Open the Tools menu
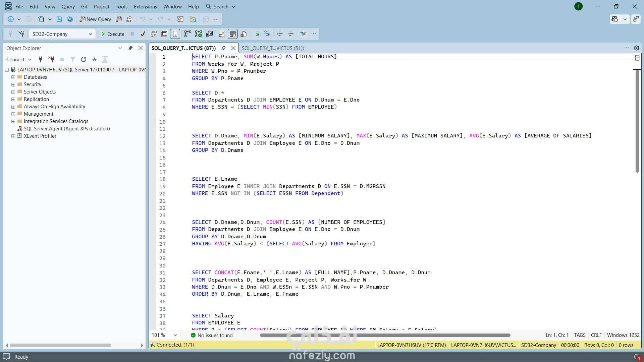This screenshot has width=644, height=362. [x=121, y=6]
